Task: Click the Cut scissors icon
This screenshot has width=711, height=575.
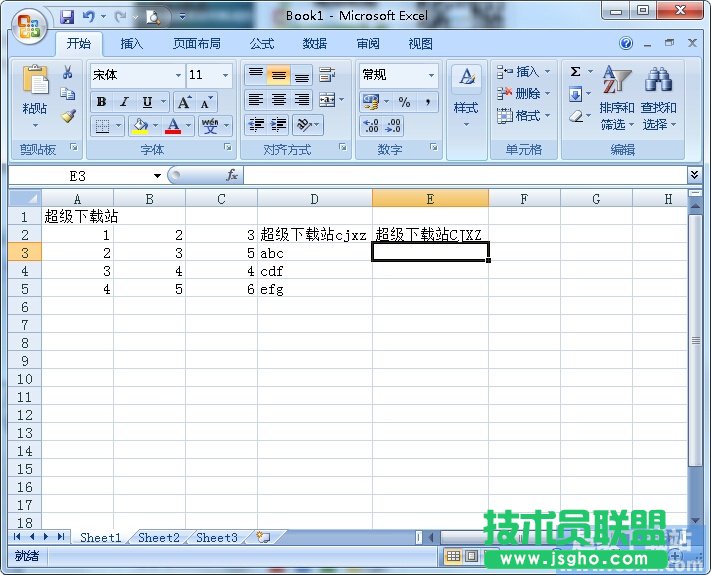Action: click(x=68, y=73)
